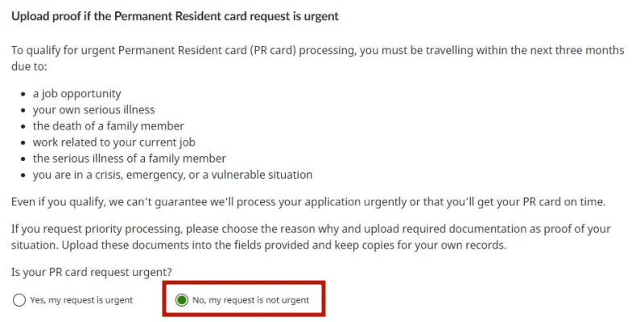
Task: Click the words "due to:" in the intro
Action: 29,67
